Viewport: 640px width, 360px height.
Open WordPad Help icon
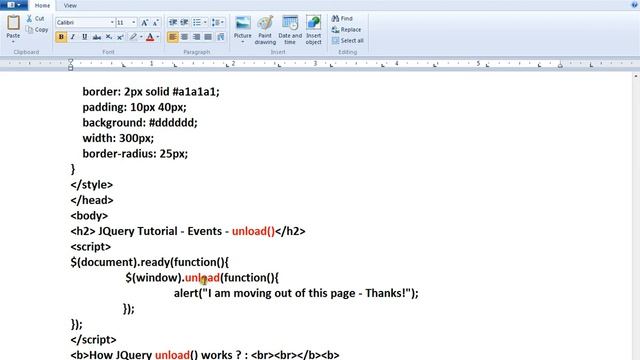[x=634, y=4]
